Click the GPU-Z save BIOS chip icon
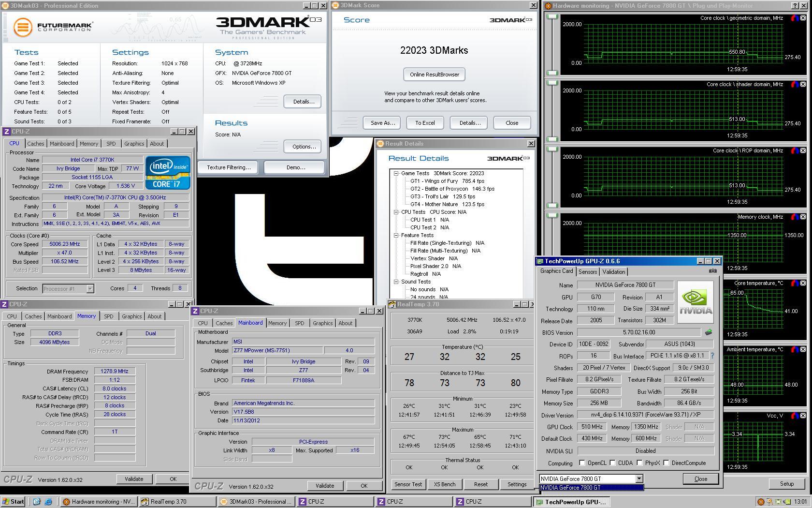 pyautogui.click(x=709, y=332)
